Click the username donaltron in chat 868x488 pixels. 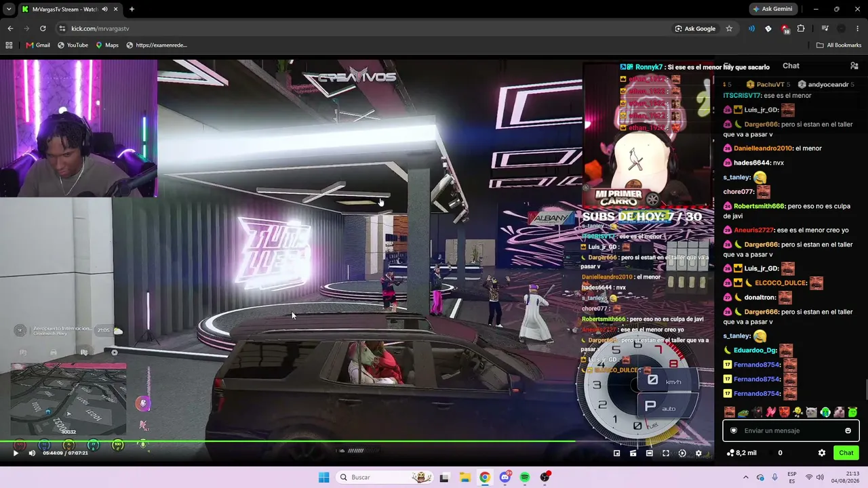(759, 298)
